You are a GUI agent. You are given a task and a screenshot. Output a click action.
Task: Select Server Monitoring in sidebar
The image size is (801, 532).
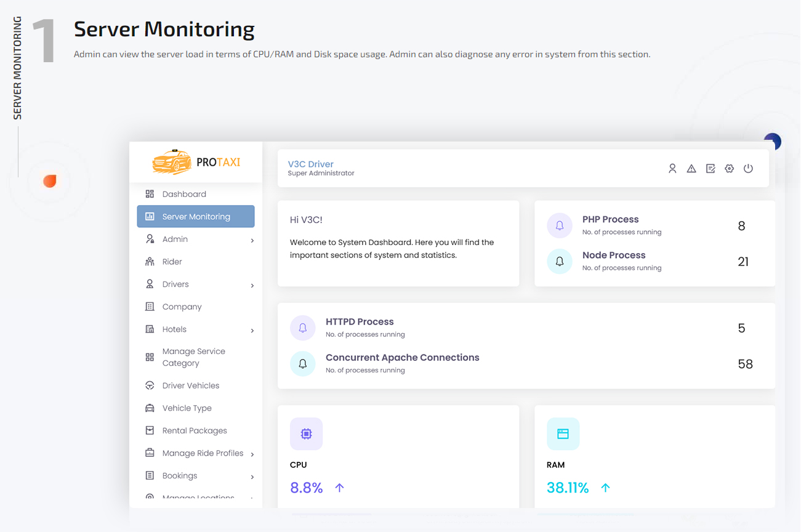[x=196, y=217]
